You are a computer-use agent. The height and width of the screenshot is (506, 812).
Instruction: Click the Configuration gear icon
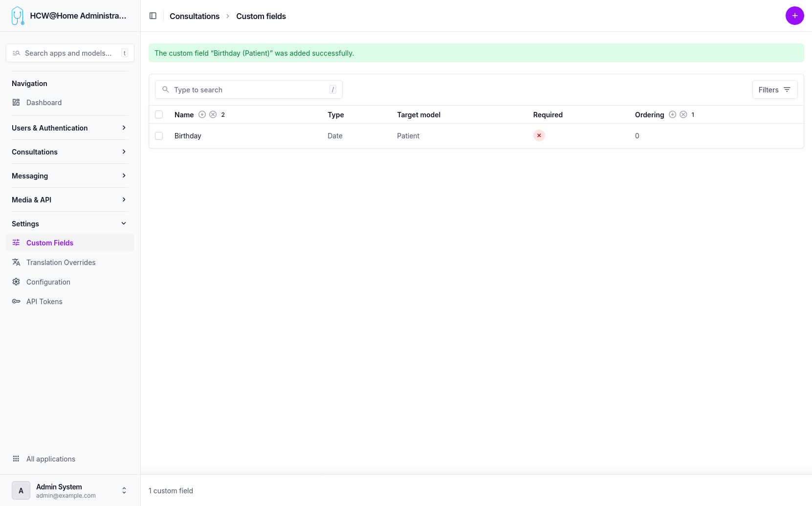pyautogui.click(x=16, y=282)
